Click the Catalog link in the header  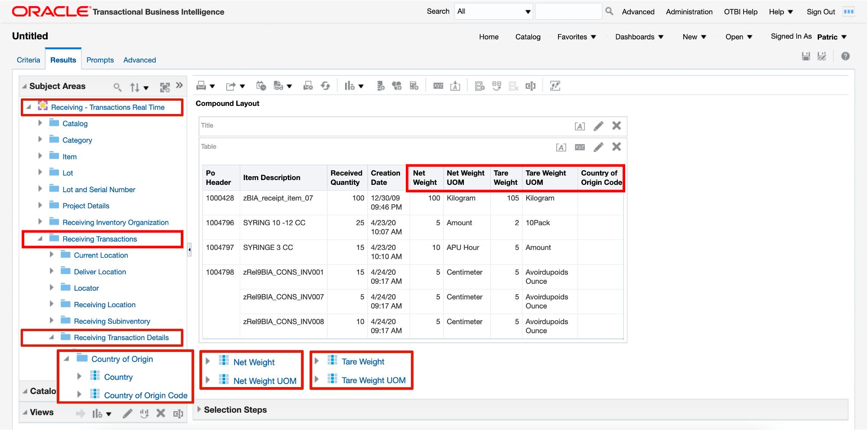[528, 37]
